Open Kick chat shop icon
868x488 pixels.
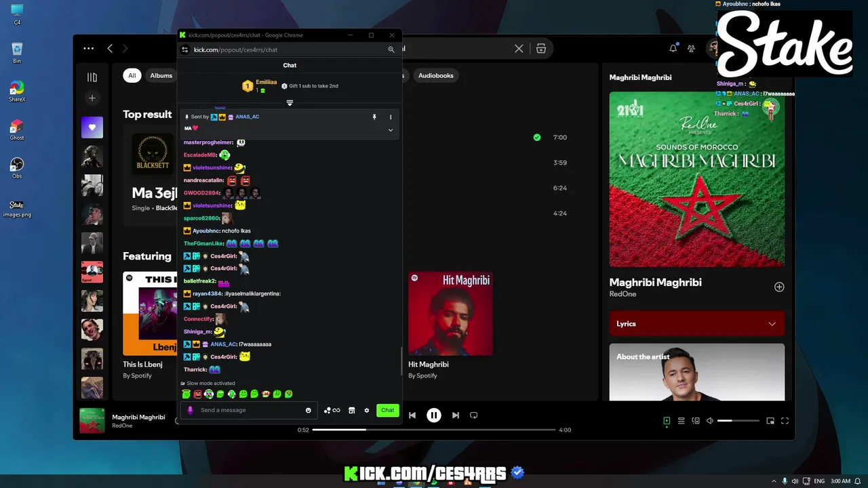coord(351,410)
